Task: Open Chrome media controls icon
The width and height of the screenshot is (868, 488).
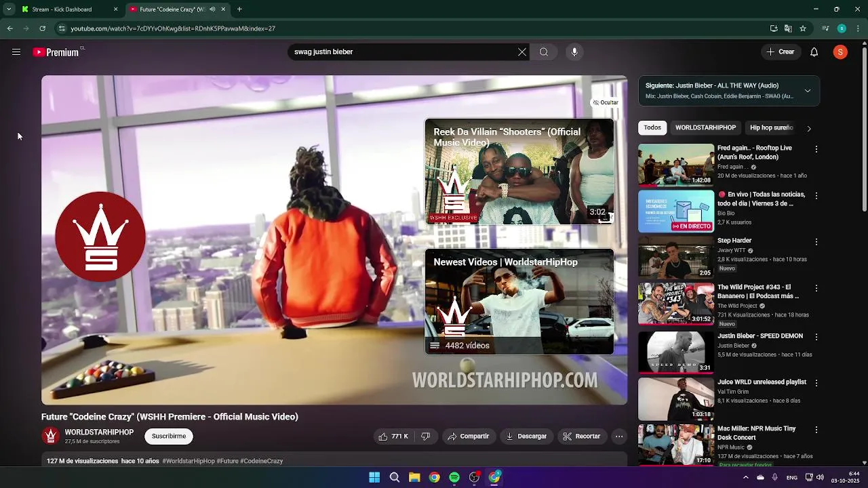Action: (x=825, y=28)
